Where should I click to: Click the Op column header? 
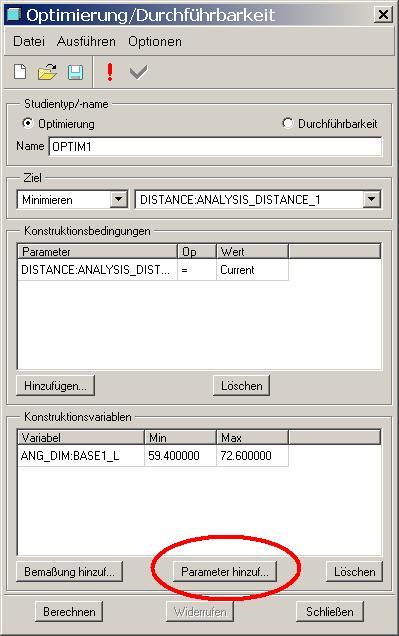197,251
